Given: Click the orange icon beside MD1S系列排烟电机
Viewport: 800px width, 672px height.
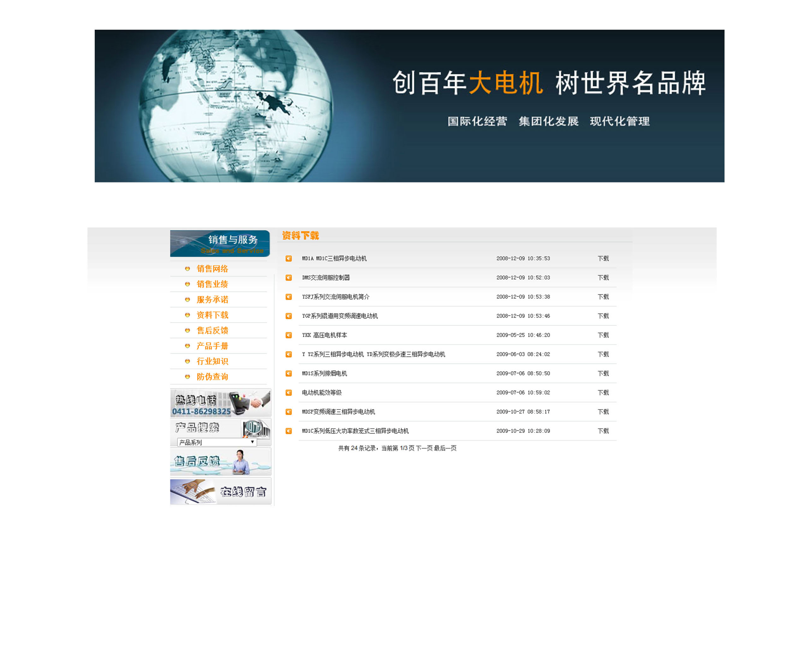Looking at the screenshot, I should (x=289, y=374).
